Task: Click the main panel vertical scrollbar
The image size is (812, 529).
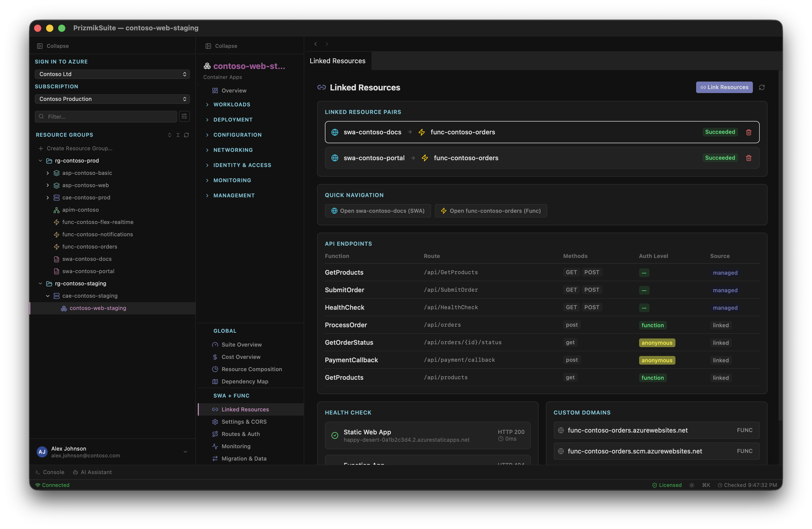Action: 780,245
